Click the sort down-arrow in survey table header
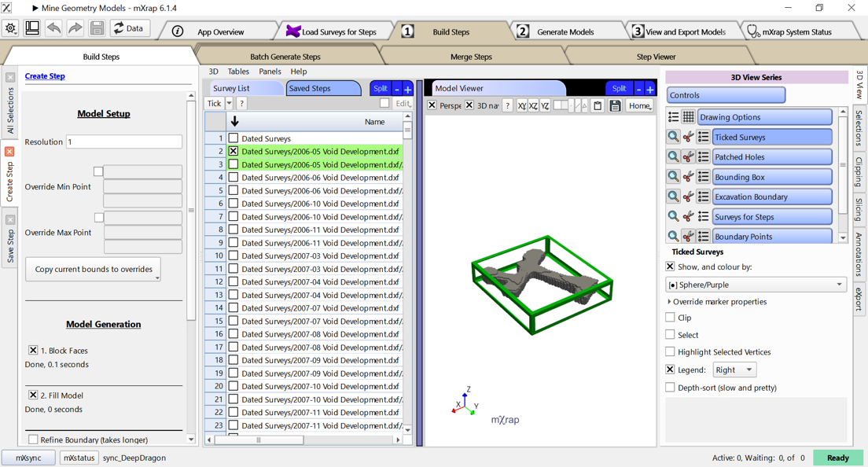The image size is (868, 467). [x=235, y=122]
